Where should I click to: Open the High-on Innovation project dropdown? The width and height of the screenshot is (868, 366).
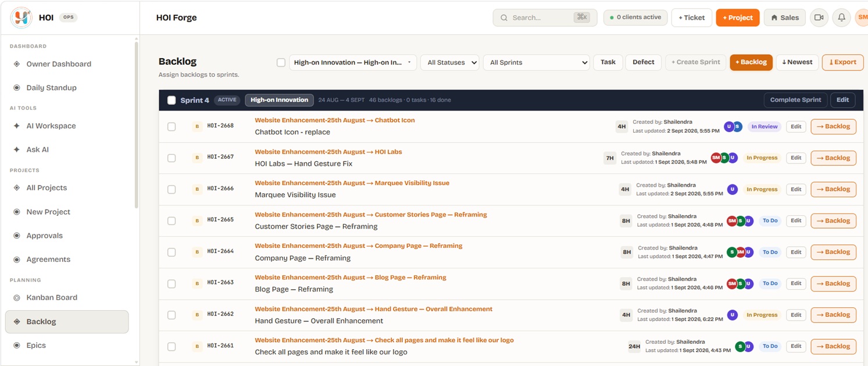[353, 62]
